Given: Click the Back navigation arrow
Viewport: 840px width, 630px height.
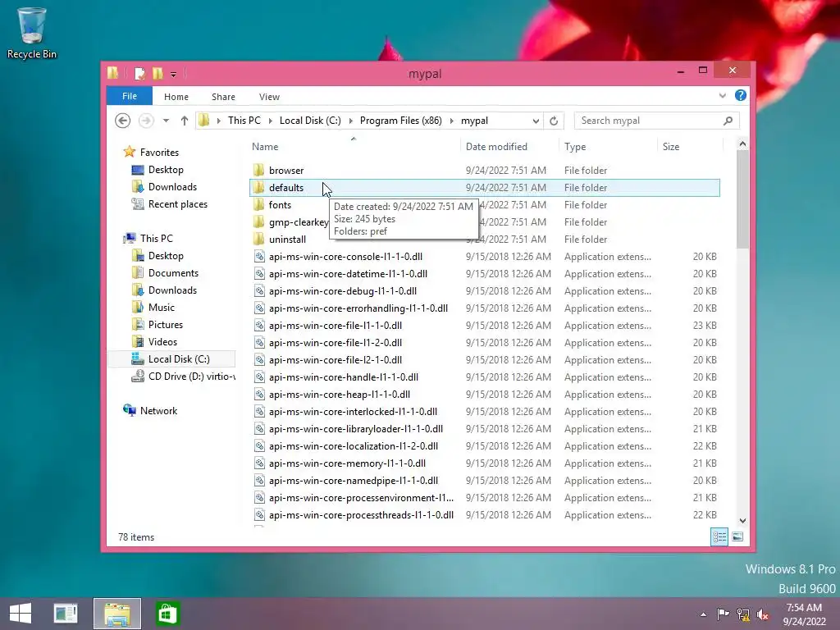Looking at the screenshot, I should 123,121.
